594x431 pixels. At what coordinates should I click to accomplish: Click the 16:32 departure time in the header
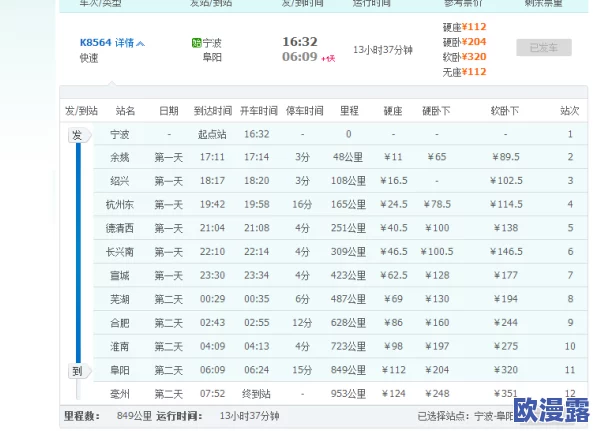tap(300, 42)
